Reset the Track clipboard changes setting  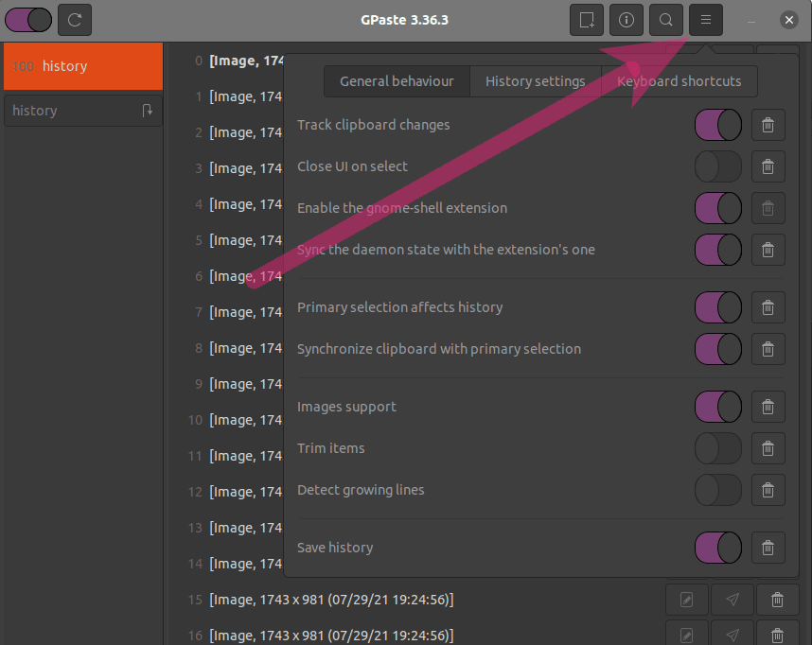(768, 125)
